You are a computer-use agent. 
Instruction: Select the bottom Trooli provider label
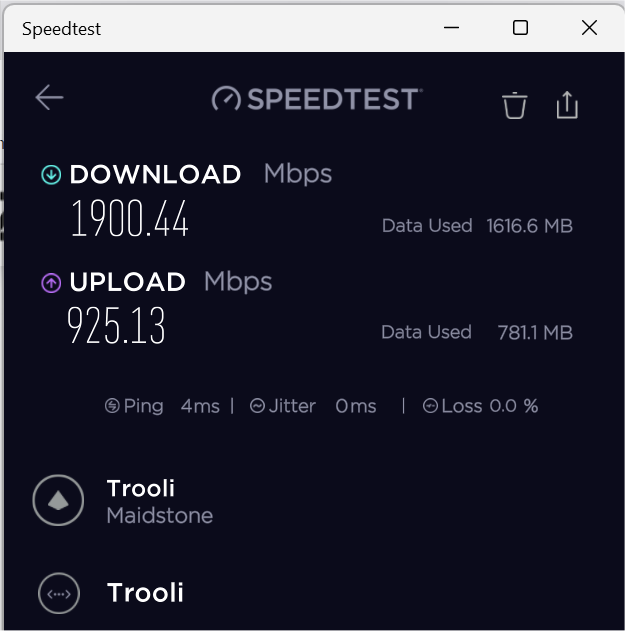145,592
